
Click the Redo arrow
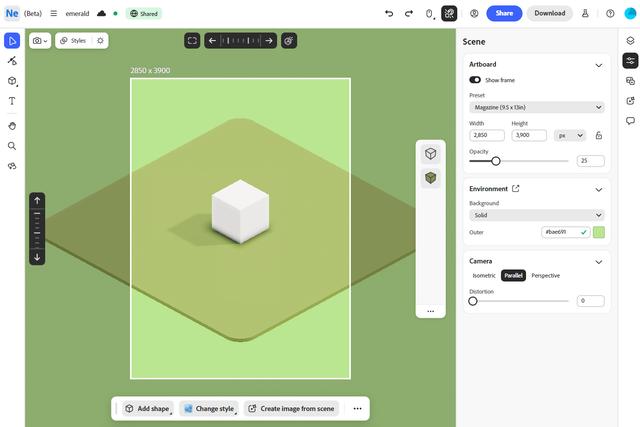[x=409, y=13]
